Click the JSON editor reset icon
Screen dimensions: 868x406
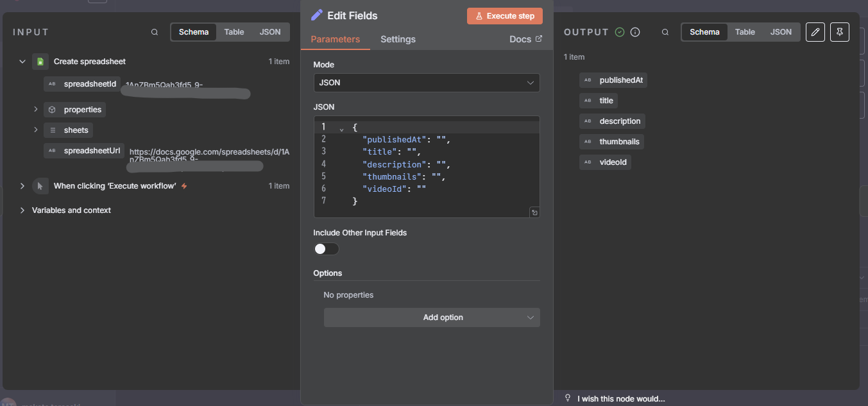point(534,212)
